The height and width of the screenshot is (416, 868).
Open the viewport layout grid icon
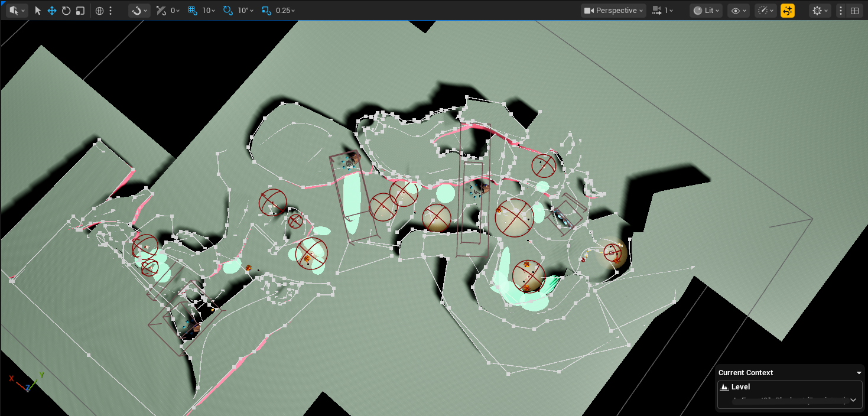click(854, 11)
